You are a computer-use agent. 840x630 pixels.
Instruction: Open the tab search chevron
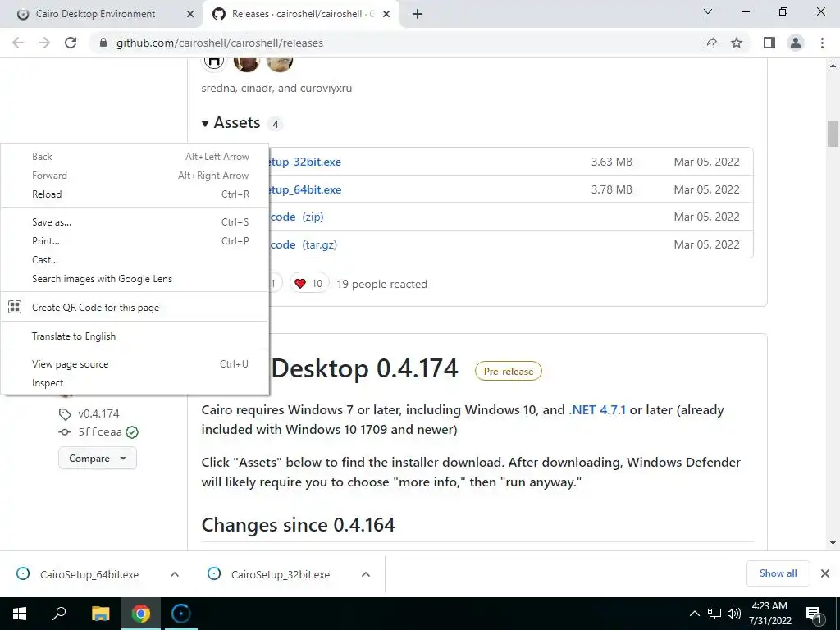click(x=708, y=11)
